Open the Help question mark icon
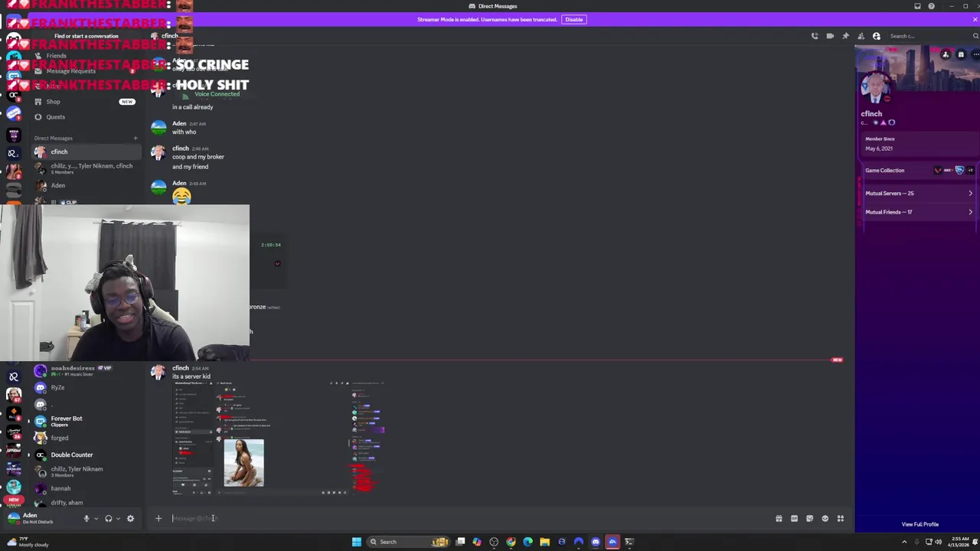Viewport: 980px width, 551px height. click(931, 6)
